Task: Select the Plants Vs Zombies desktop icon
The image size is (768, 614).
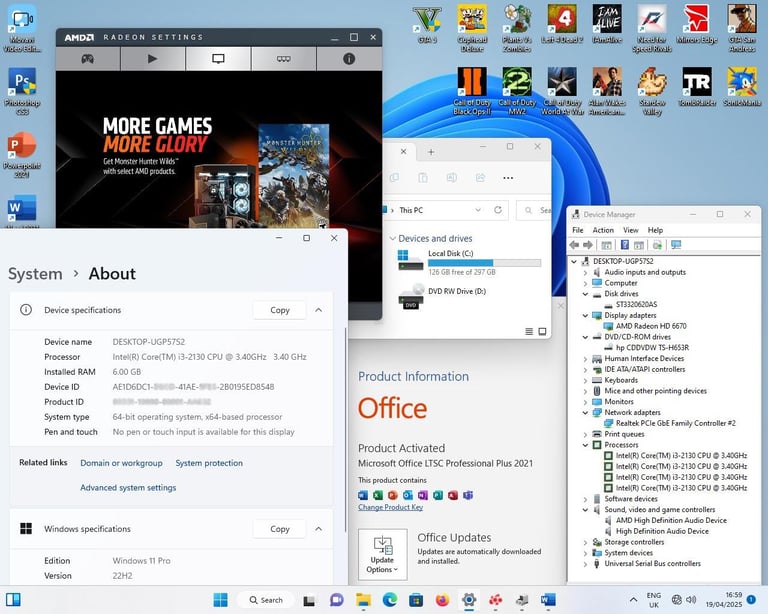Action: 517,27
